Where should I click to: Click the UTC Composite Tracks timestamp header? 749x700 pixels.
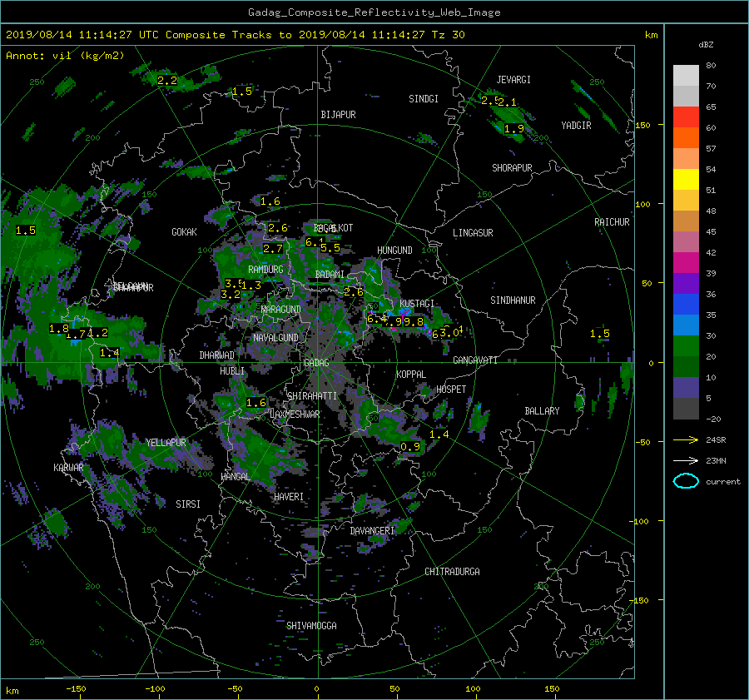[235, 35]
